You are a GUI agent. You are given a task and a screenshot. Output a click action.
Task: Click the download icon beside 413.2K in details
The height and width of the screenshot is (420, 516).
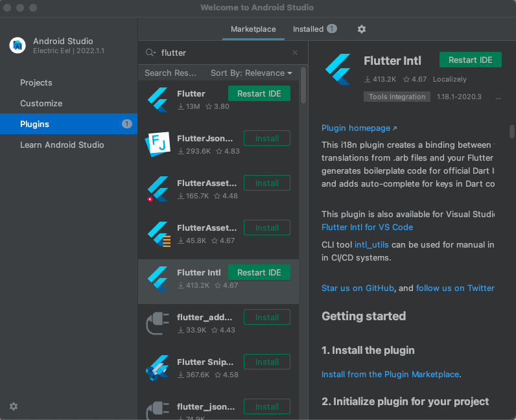coord(368,79)
